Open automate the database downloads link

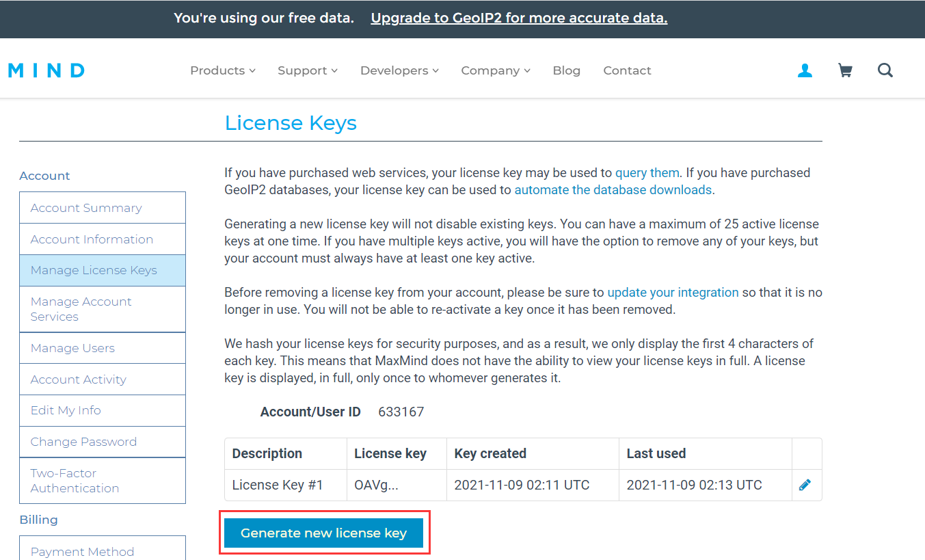coord(612,189)
